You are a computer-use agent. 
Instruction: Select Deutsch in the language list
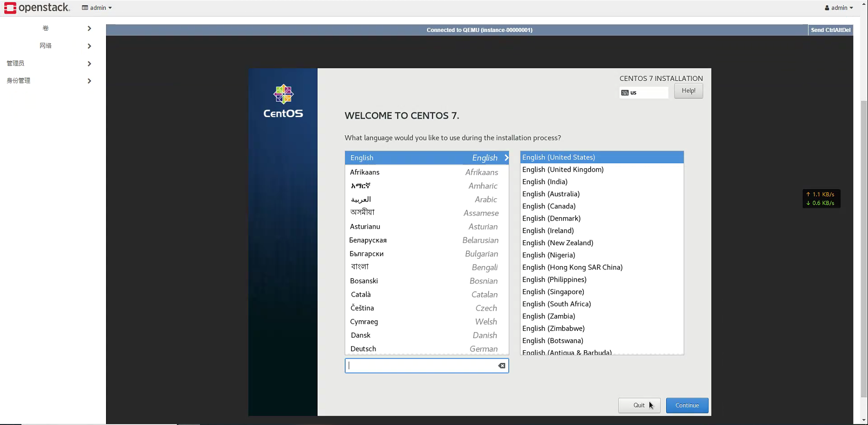427,349
